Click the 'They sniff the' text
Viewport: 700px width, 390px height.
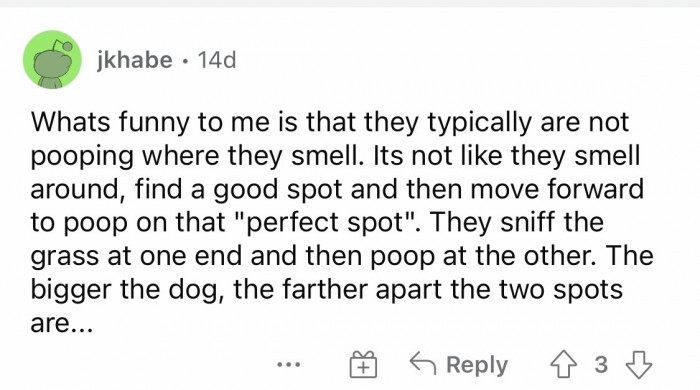point(517,222)
